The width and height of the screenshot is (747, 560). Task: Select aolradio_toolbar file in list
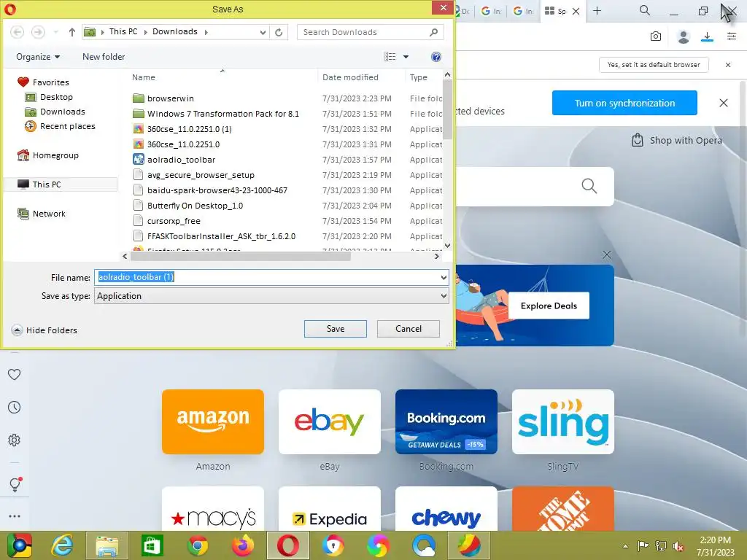coord(181,160)
